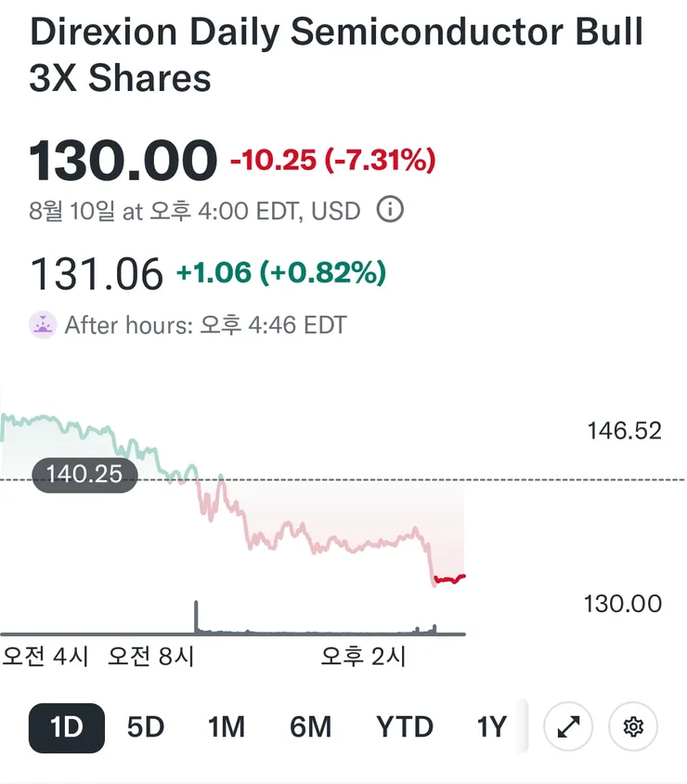The height and width of the screenshot is (784, 687).
Task: Expand chart to fullscreen with arrows icon
Action: pos(568,726)
